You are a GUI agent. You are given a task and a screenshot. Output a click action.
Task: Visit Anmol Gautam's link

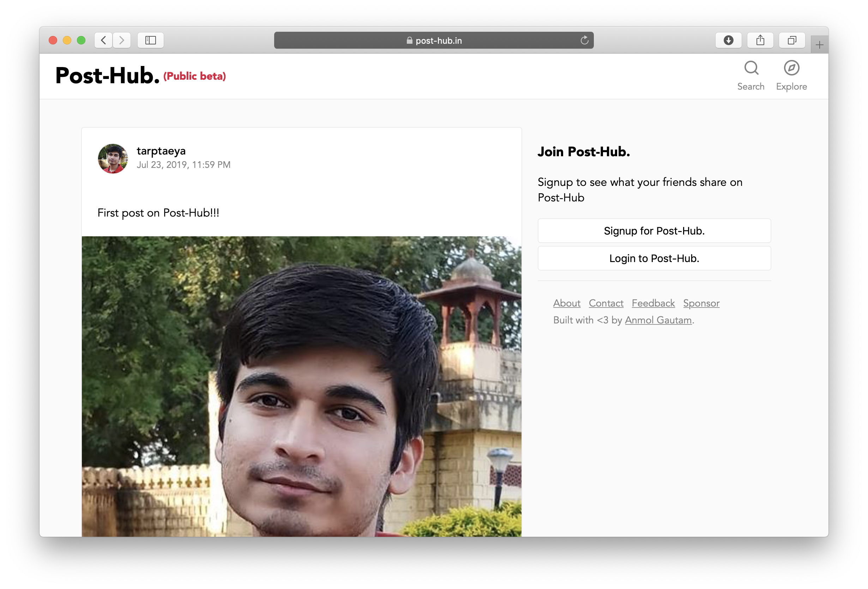point(658,320)
